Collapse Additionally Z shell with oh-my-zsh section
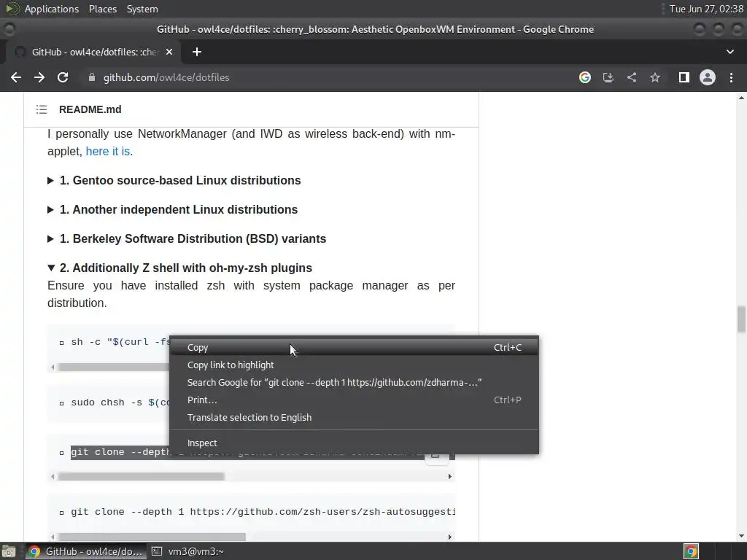Image resolution: width=747 pixels, height=560 pixels. [179, 268]
